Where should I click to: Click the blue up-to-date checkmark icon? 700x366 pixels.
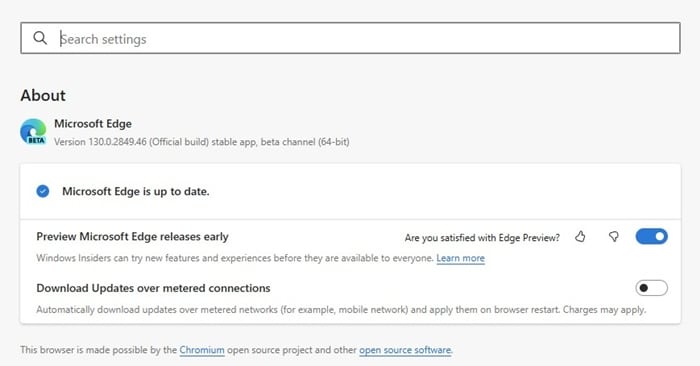coord(43,191)
